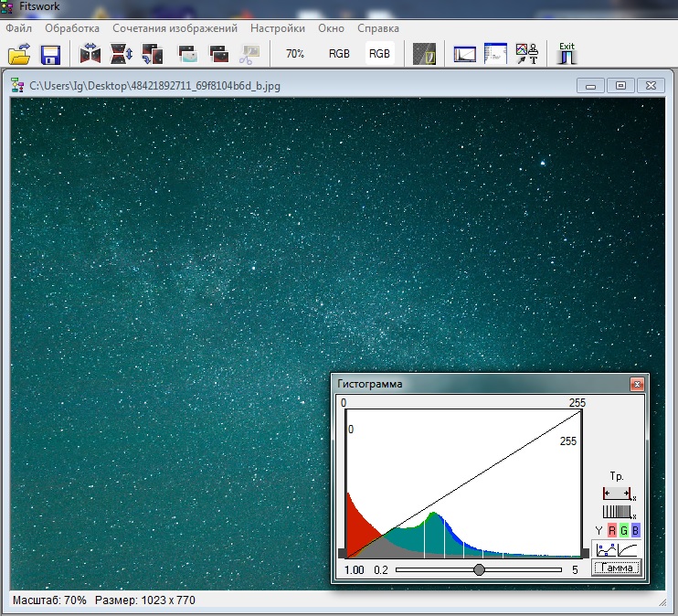678x616 pixels.
Task: Close the Гистограмма panel
Action: 637,385
